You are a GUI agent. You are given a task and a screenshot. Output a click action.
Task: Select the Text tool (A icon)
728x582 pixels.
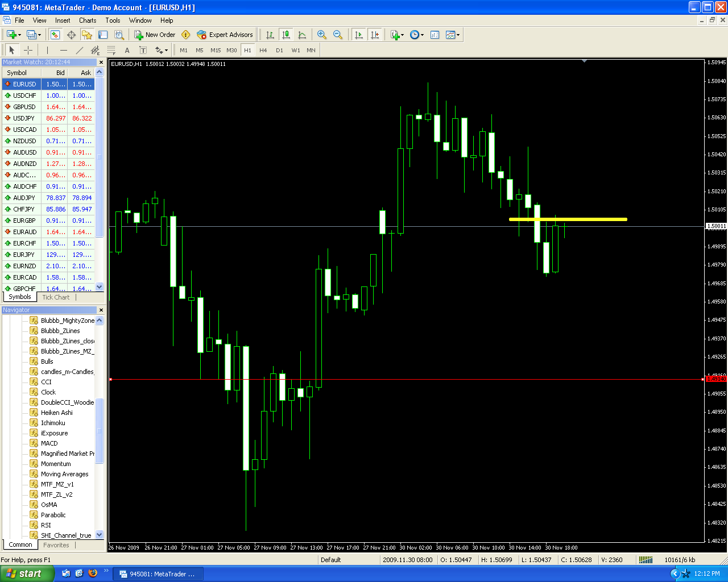[127, 50]
